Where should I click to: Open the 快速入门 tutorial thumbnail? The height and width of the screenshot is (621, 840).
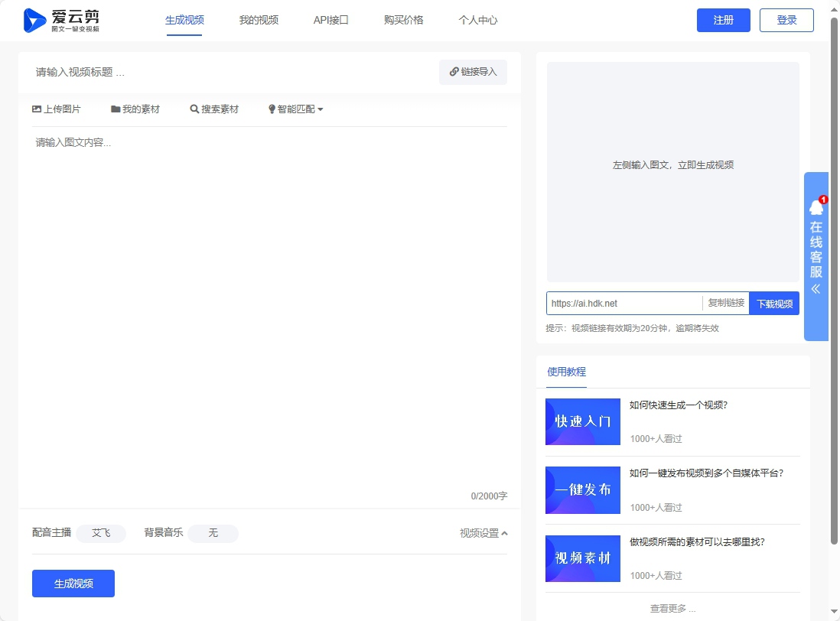point(583,421)
